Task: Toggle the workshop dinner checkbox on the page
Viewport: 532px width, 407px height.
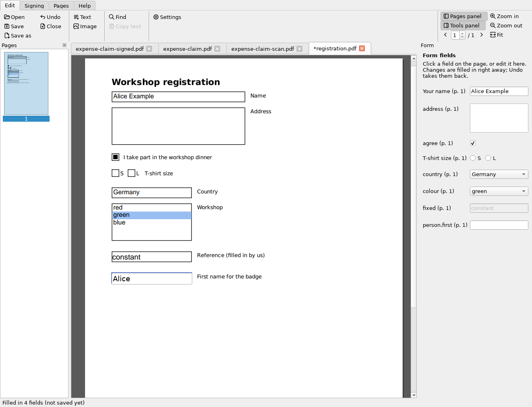Action: pos(116,157)
